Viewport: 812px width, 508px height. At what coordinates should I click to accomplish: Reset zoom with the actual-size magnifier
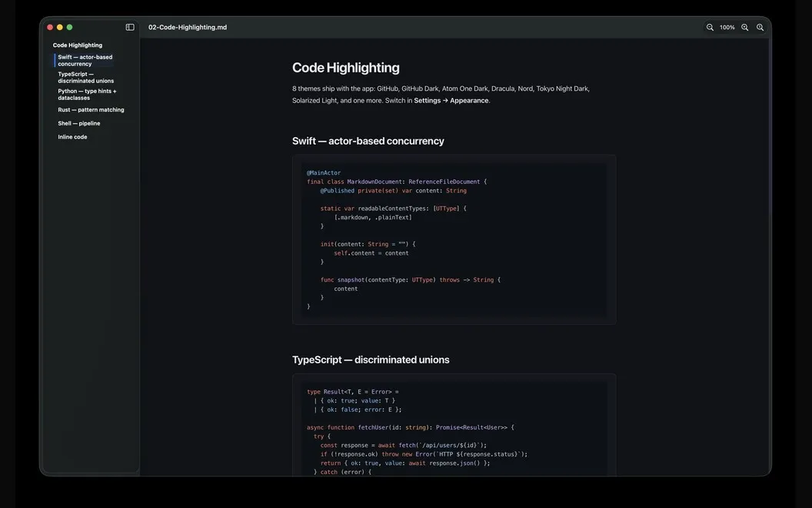pyautogui.click(x=760, y=28)
